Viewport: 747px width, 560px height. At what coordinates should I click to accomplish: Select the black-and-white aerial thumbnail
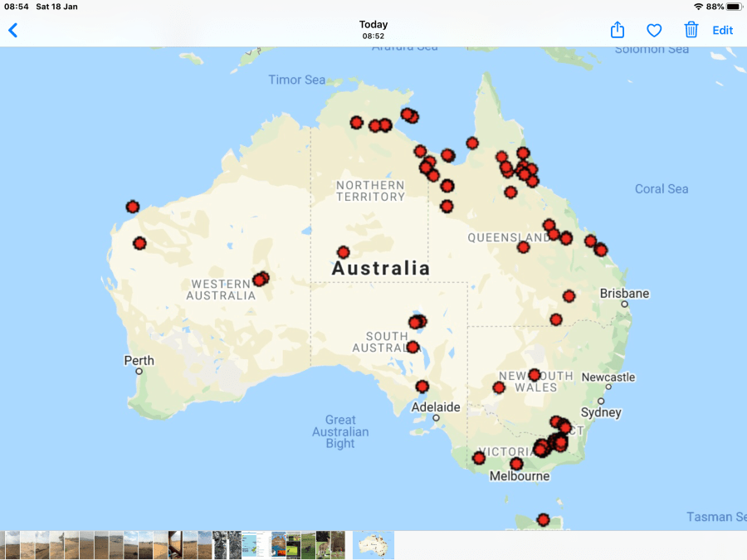point(220,545)
